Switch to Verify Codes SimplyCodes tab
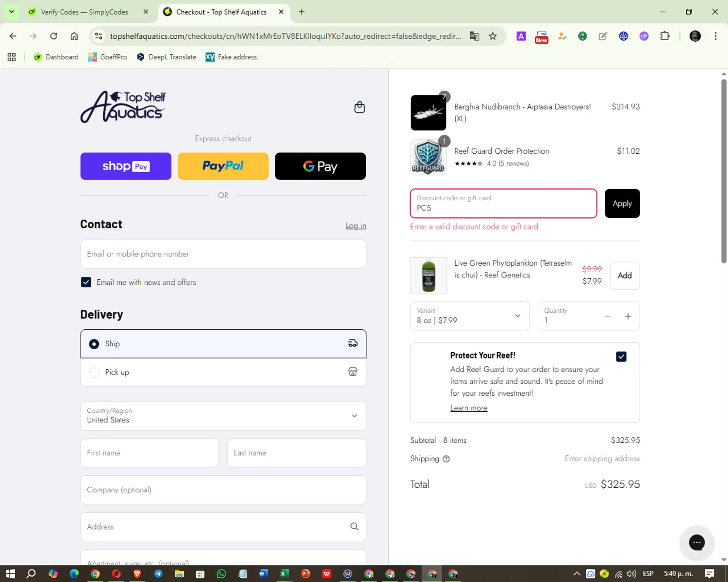728x582 pixels. click(84, 12)
